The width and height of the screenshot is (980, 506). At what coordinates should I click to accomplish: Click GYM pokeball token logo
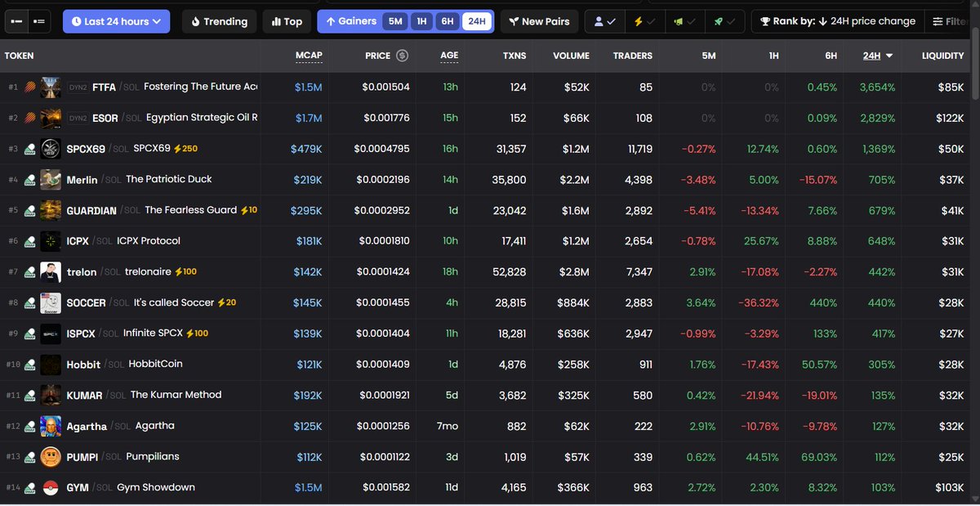click(x=51, y=487)
